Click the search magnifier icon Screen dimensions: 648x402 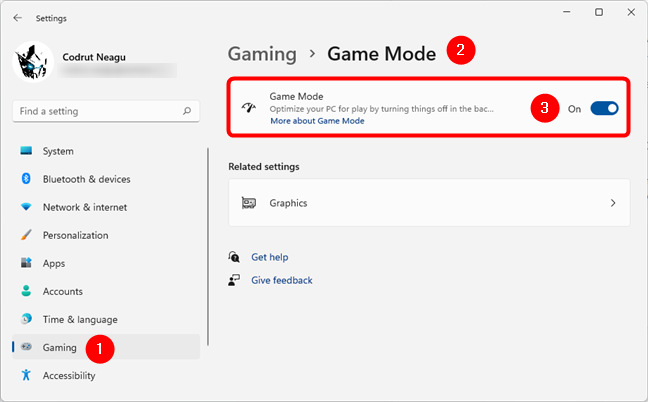pyautogui.click(x=185, y=111)
